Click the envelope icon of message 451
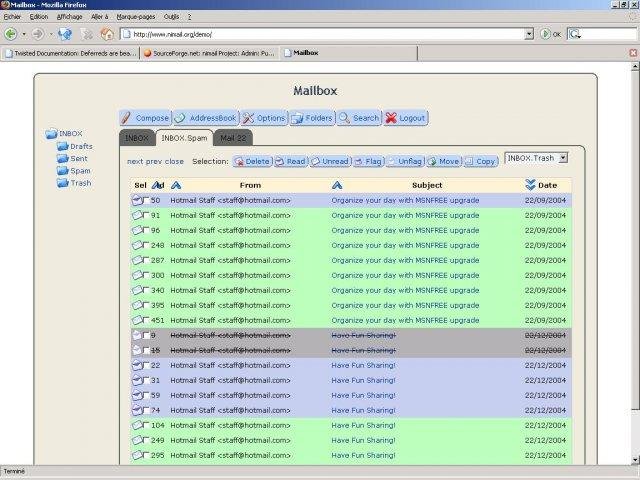 [138, 320]
